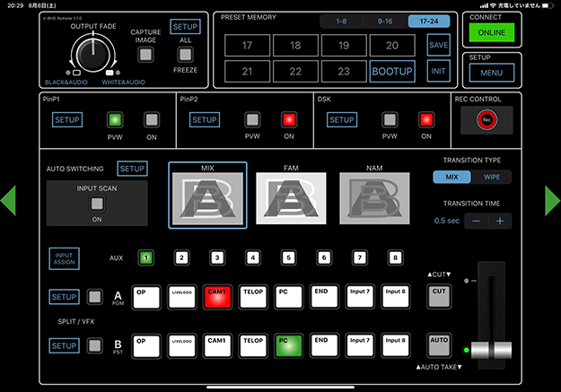Go to previous page with left arrow
Viewport: 561px width, 392px height.
[9, 200]
